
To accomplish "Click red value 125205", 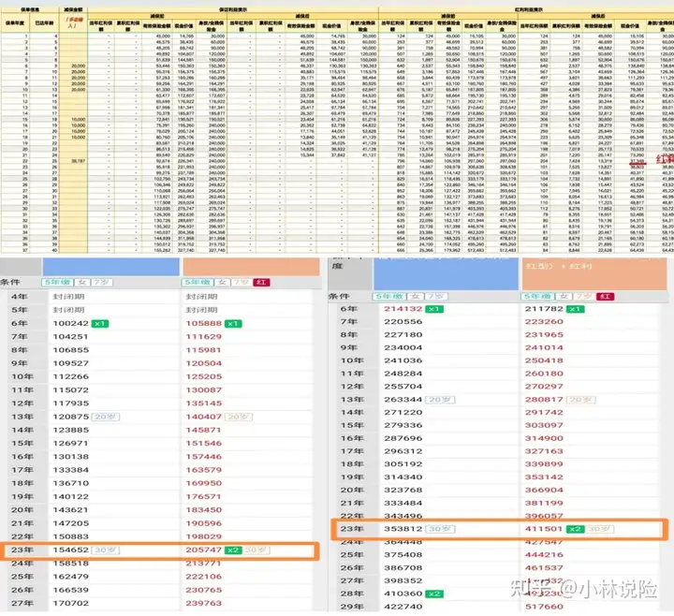I will (x=204, y=377).
